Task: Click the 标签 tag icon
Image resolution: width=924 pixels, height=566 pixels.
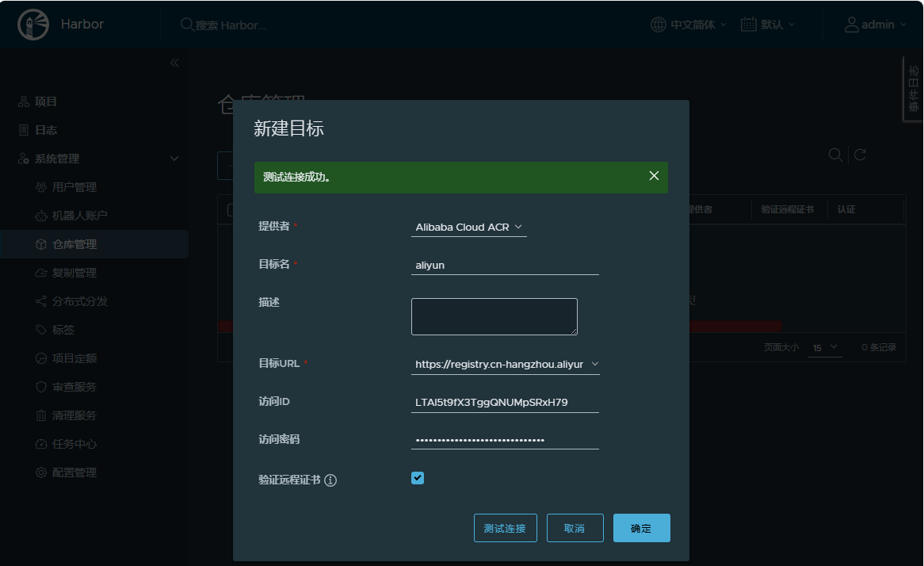Action: (41, 330)
